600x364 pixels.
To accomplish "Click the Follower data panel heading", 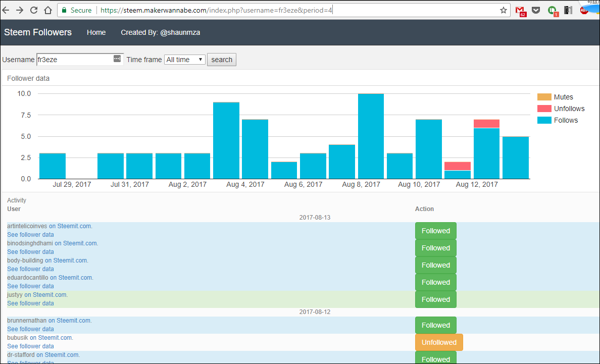I will pyautogui.click(x=28, y=78).
